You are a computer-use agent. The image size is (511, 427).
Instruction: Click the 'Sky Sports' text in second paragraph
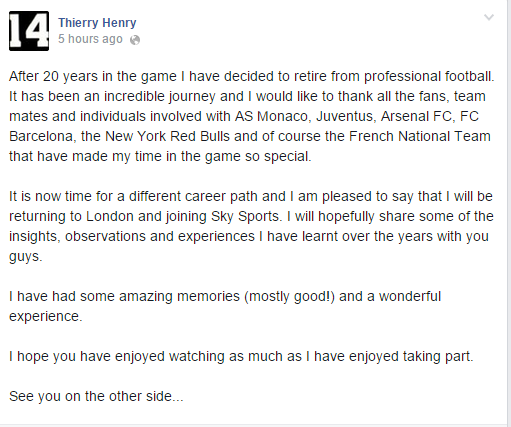(245, 216)
